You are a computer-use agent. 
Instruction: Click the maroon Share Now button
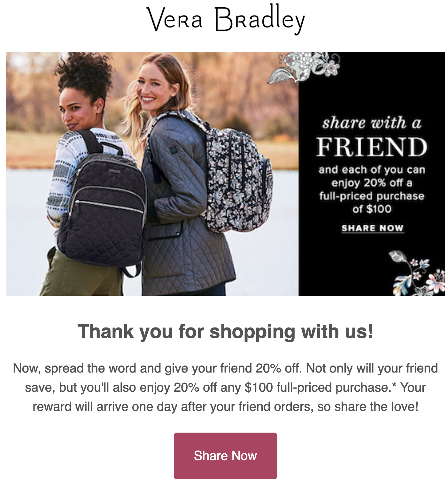tap(225, 456)
